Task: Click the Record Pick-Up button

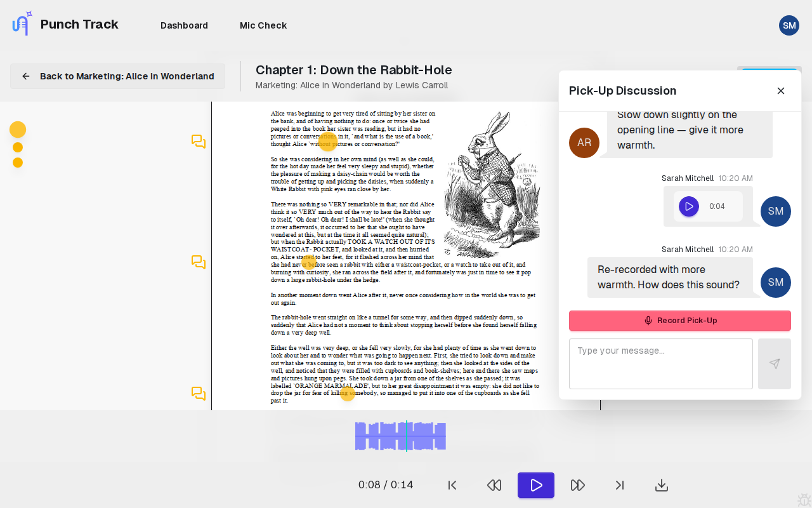Action: [680, 321]
